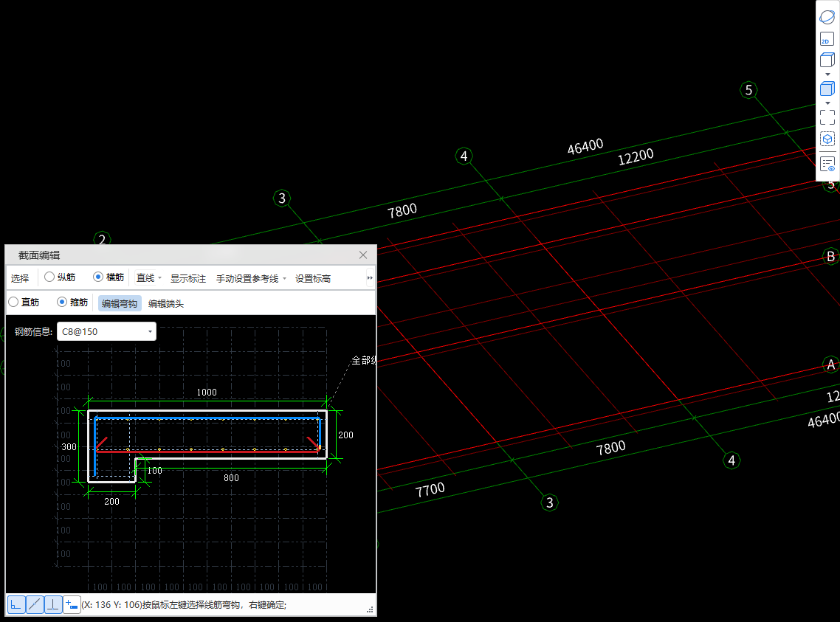Viewport: 840px width, 622px height.
Task: Toggle orthogonal snap icon in section editor
Action: click(16, 605)
